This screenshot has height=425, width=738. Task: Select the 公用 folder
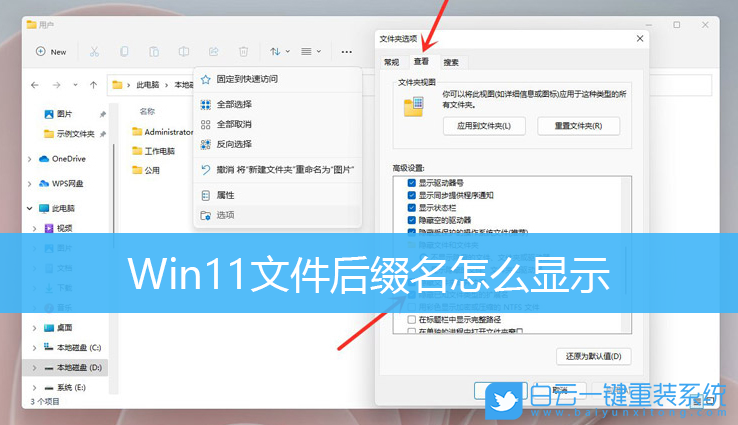(x=146, y=170)
